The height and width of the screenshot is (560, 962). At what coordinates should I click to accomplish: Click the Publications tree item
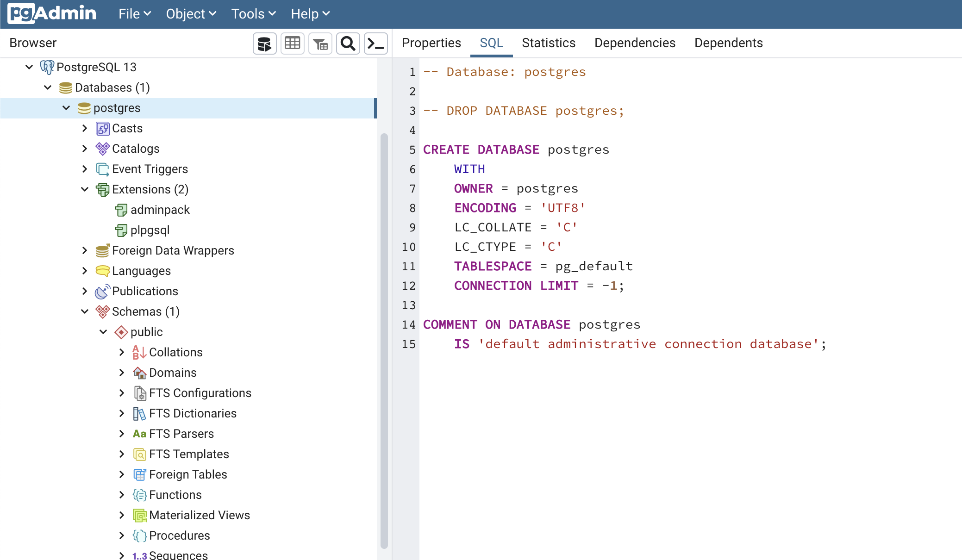145,291
